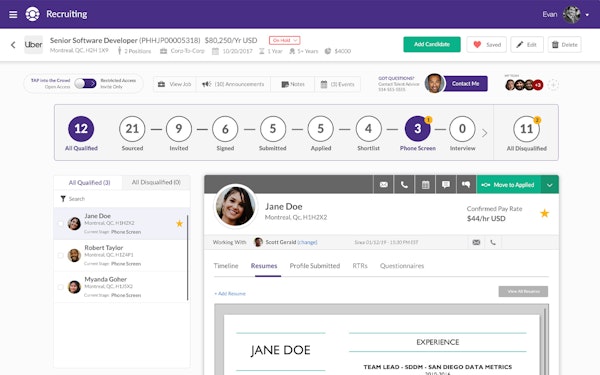Click the Add Candidate button

point(432,44)
